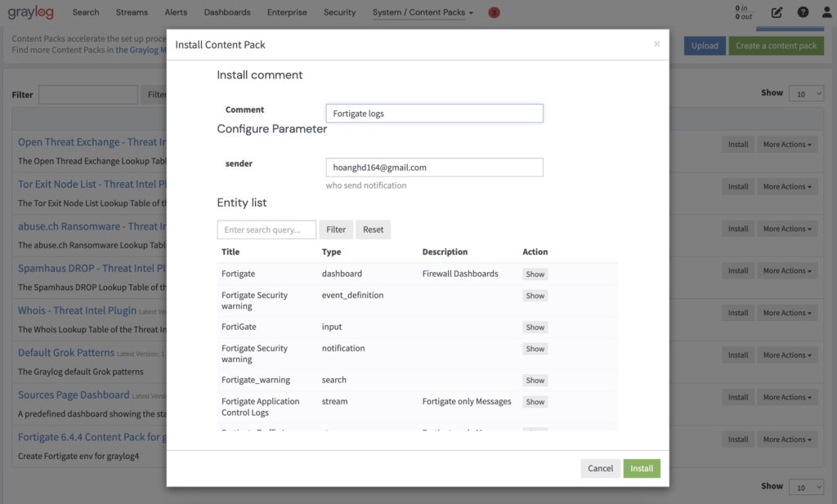Click the Graylog logo
Image resolution: width=837 pixels, height=504 pixels.
[30, 11]
